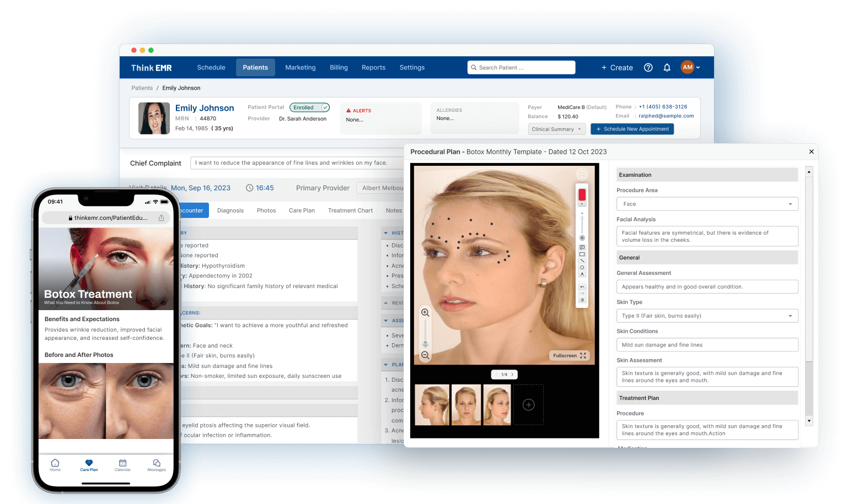Click the Chief Complaint text field

pyautogui.click(x=297, y=163)
